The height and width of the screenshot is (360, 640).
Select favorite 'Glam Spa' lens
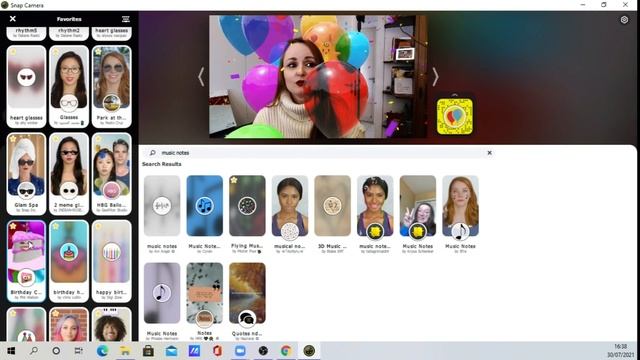[x=27, y=173]
